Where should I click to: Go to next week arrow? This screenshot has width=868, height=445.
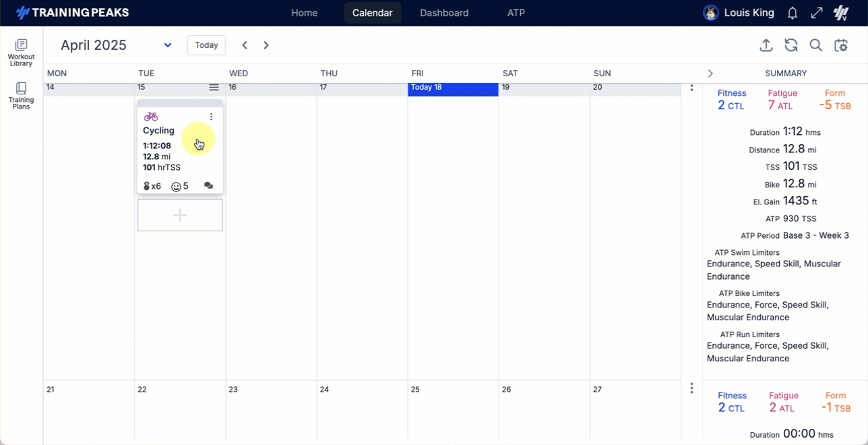(266, 45)
